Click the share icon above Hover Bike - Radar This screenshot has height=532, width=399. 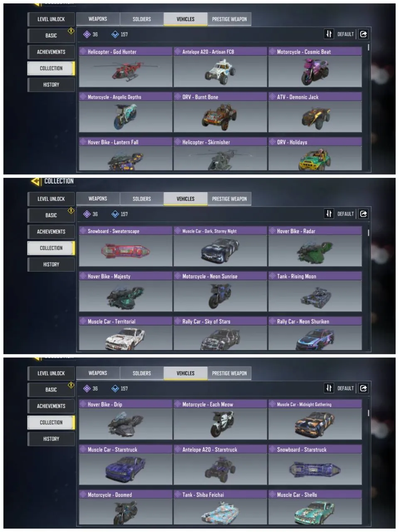click(363, 214)
